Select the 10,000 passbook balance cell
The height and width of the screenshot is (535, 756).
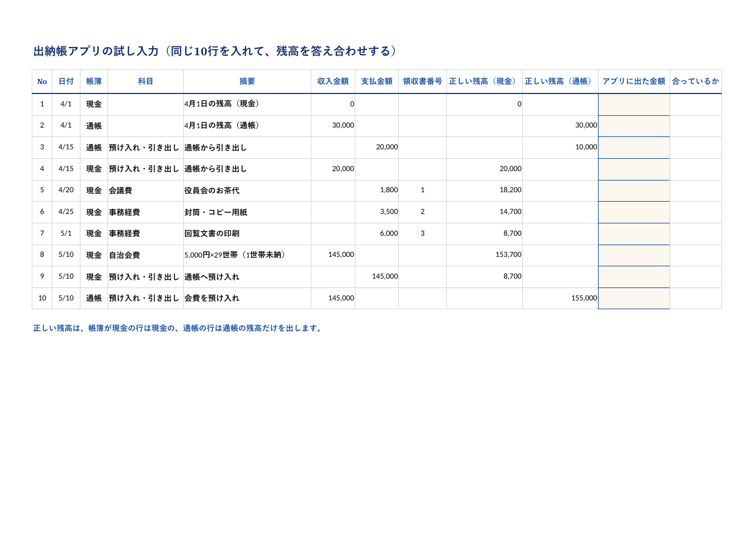pyautogui.click(x=560, y=148)
